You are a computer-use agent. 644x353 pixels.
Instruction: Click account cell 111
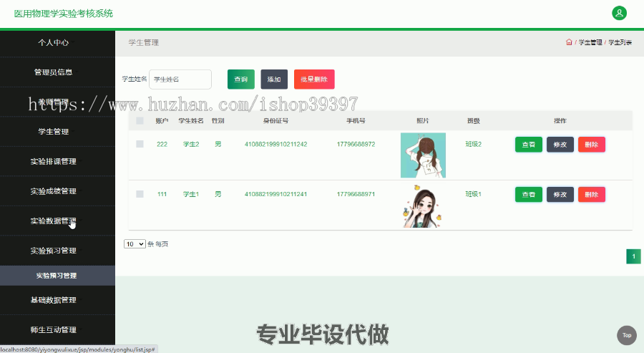pyautogui.click(x=162, y=194)
